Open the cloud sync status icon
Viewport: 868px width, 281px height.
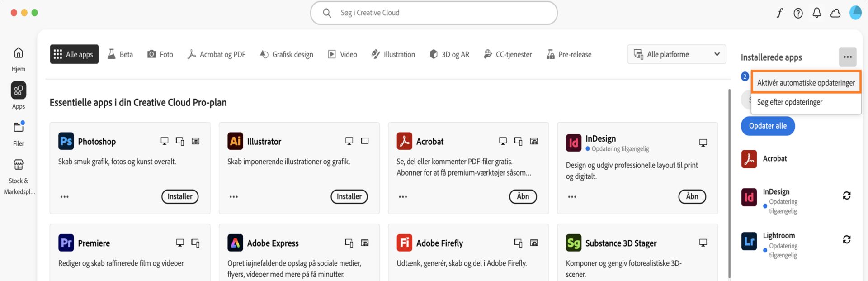point(835,13)
